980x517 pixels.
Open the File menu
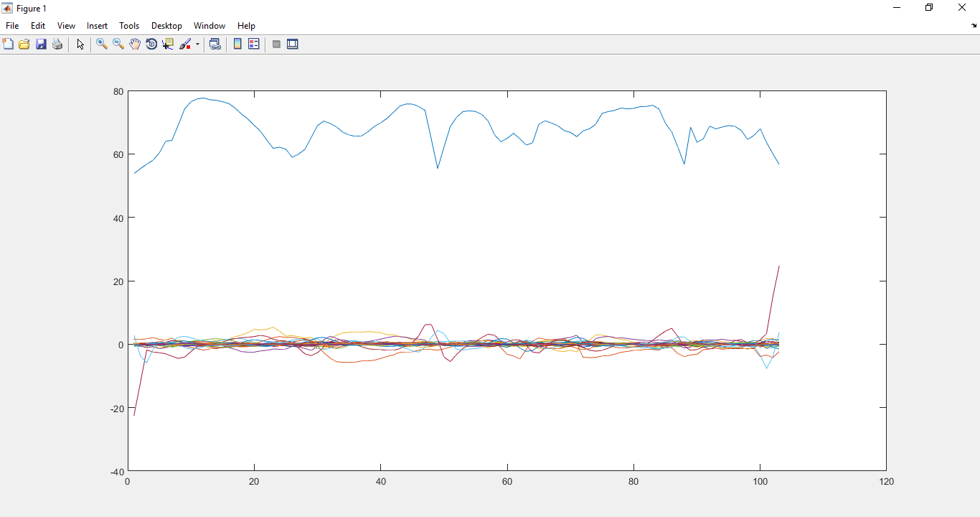click(12, 25)
